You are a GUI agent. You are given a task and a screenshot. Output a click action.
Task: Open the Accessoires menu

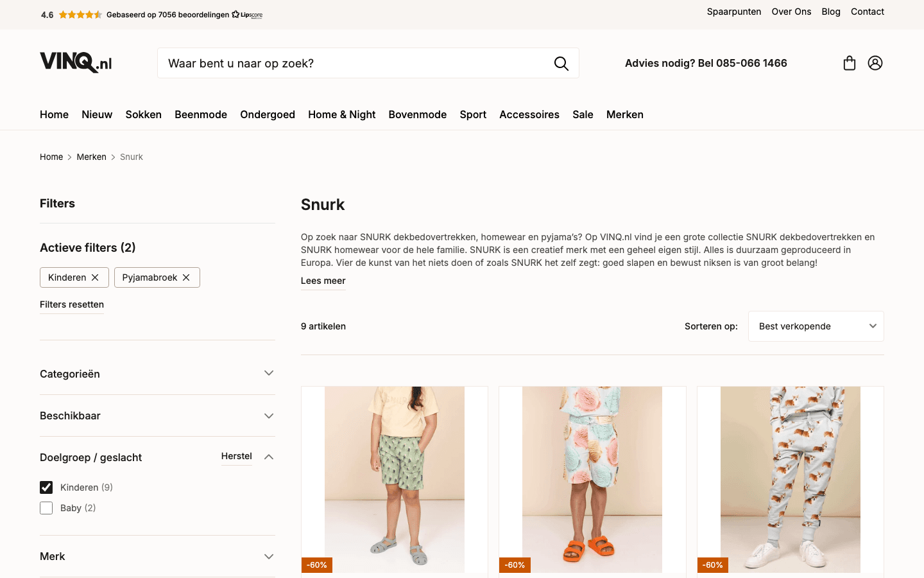tap(529, 114)
